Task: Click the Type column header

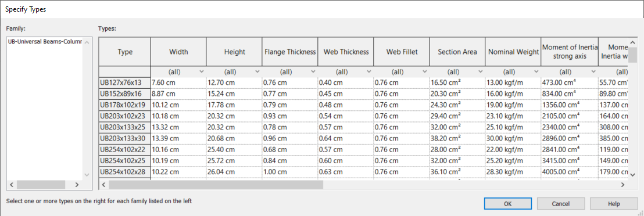Action: [x=125, y=52]
